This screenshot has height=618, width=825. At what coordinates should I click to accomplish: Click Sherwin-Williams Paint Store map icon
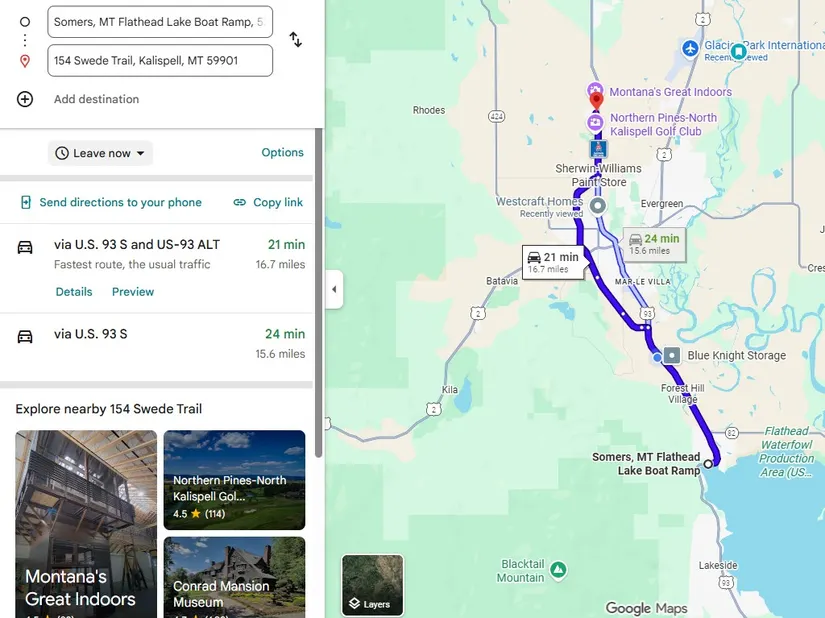coord(598,149)
